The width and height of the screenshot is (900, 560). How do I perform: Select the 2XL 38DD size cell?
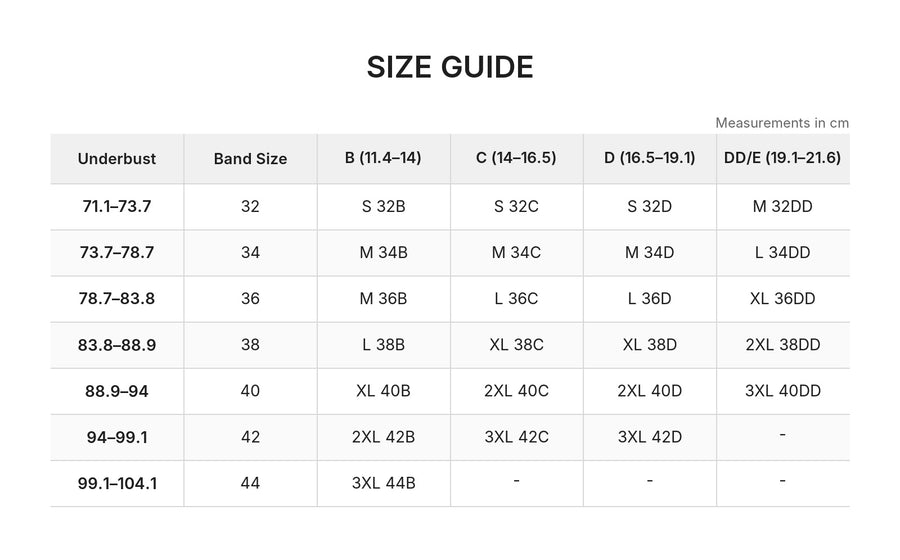[x=783, y=345]
